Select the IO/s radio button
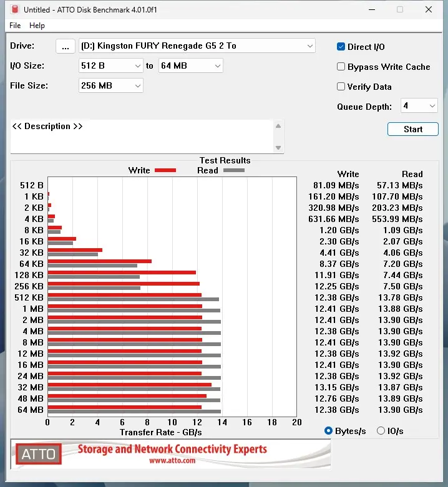The image size is (448, 487). pyautogui.click(x=381, y=431)
